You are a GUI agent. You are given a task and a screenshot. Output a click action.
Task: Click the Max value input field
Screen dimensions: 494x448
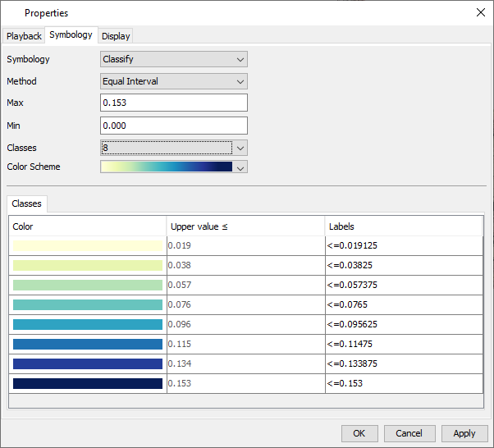coord(173,103)
